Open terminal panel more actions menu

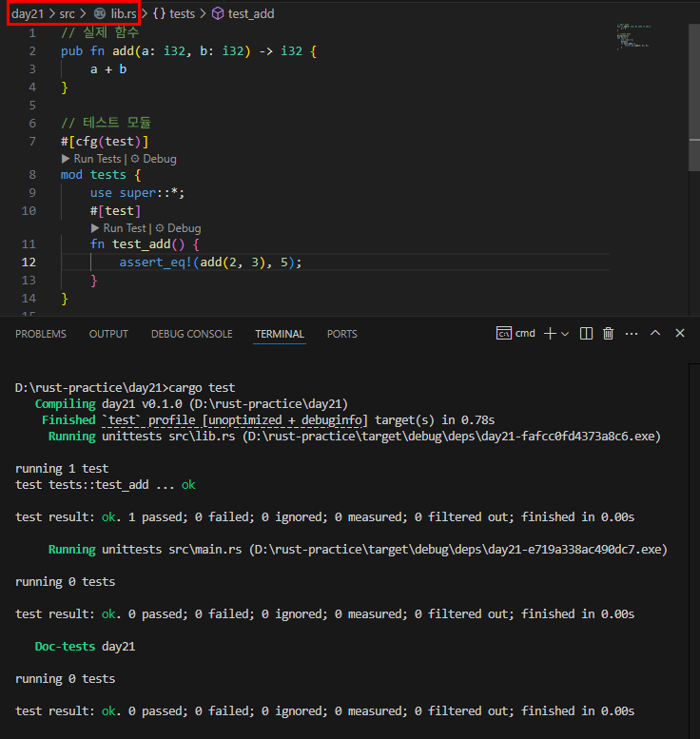click(x=632, y=334)
